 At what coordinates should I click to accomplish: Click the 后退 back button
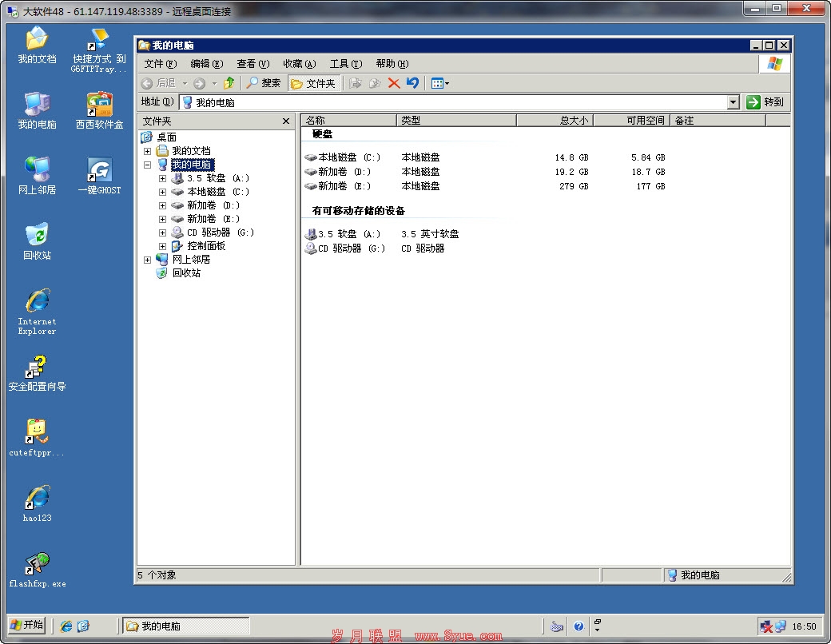pos(159,83)
